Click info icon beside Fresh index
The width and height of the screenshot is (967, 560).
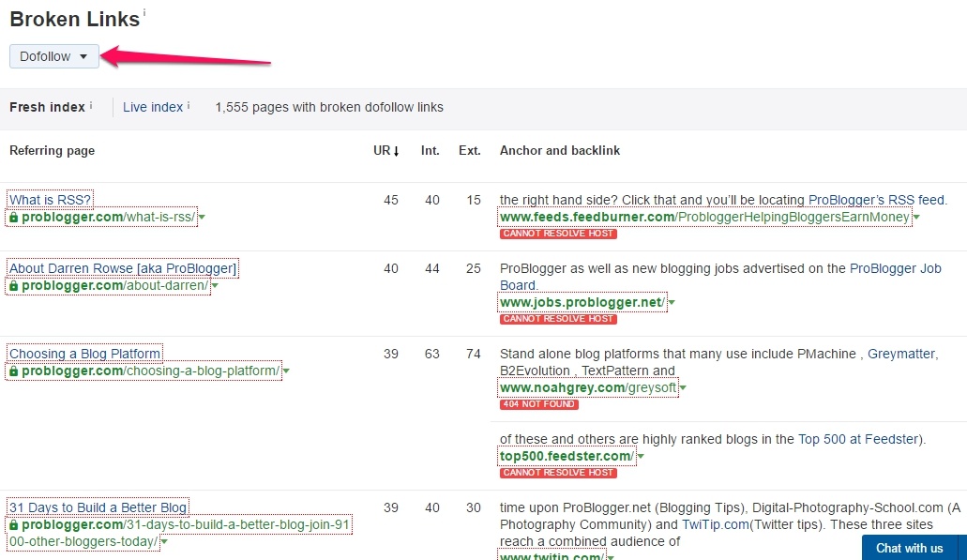tap(91, 105)
